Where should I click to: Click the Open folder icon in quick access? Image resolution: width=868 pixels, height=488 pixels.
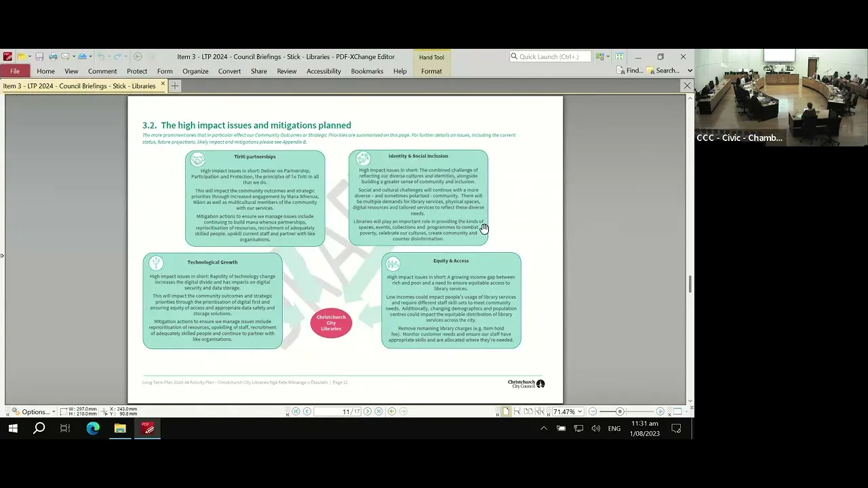pos(22,57)
